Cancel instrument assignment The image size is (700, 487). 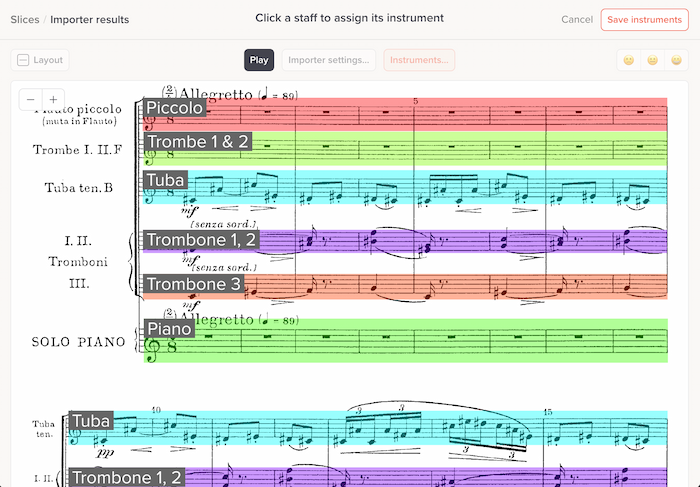[x=577, y=20]
